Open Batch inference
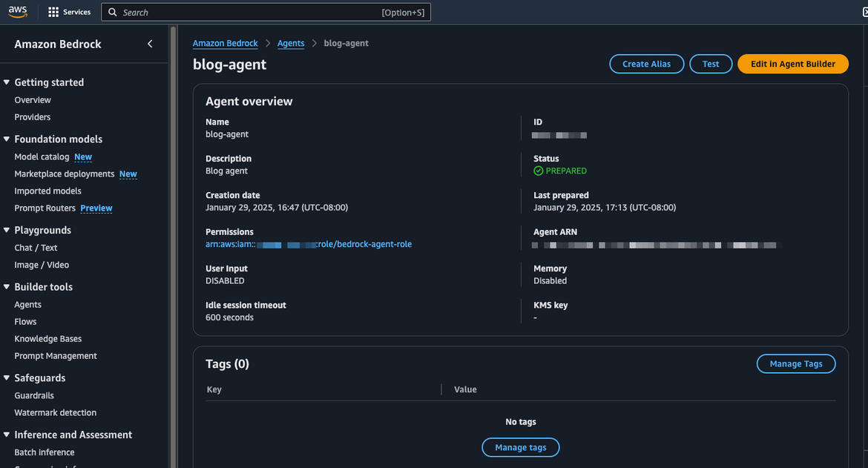Image resolution: width=868 pixels, height=468 pixels. [x=45, y=452]
